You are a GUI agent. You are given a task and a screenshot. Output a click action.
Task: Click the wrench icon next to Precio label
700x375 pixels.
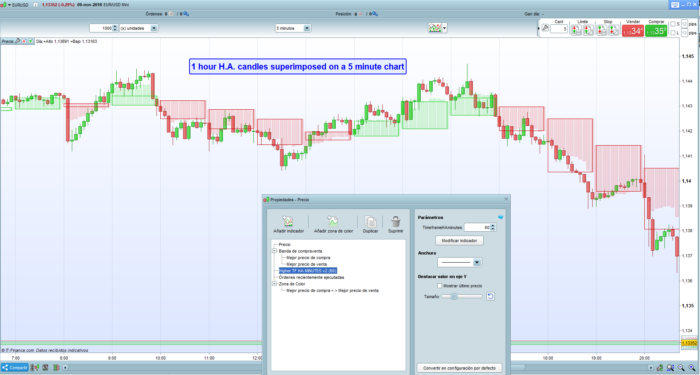tap(17, 41)
